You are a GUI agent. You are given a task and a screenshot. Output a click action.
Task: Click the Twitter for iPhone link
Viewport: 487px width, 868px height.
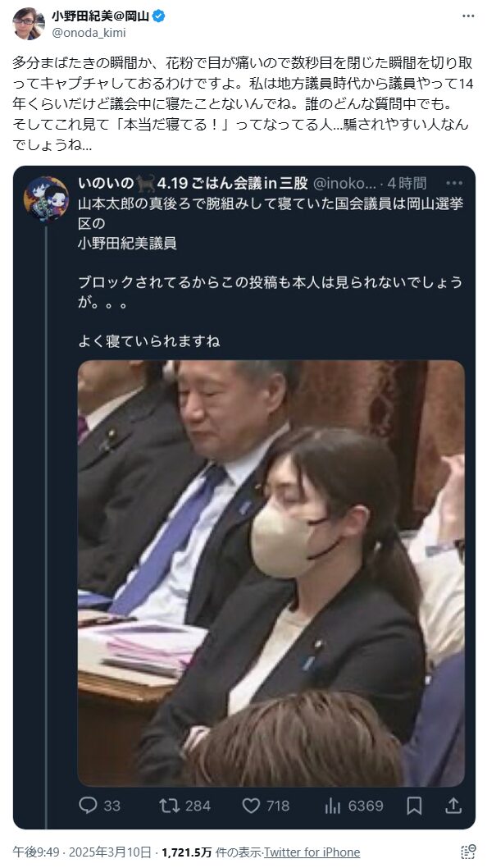coord(312,852)
